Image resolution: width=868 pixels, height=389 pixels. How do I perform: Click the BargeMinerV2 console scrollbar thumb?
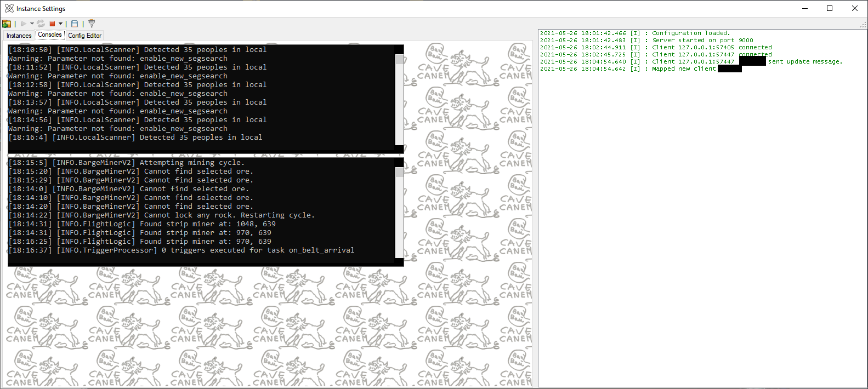coord(399,172)
